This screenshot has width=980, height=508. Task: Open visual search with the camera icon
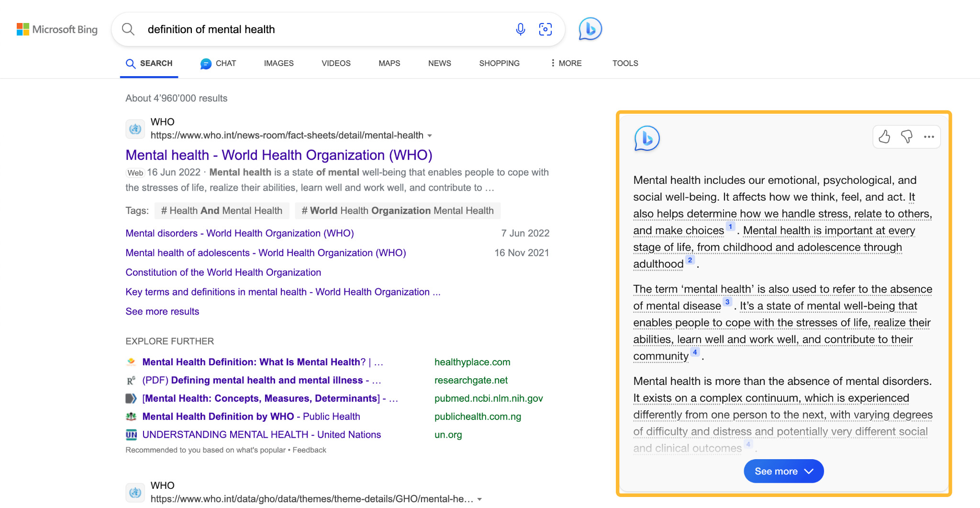pyautogui.click(x=546, y=29)
